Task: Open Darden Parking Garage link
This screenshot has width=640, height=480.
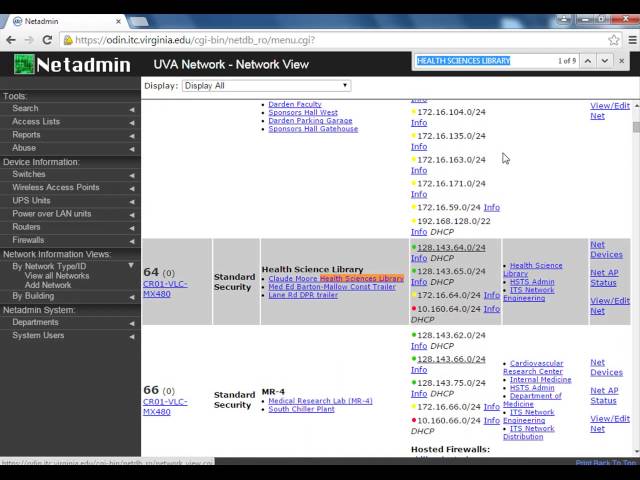Action: pos(310,121)
